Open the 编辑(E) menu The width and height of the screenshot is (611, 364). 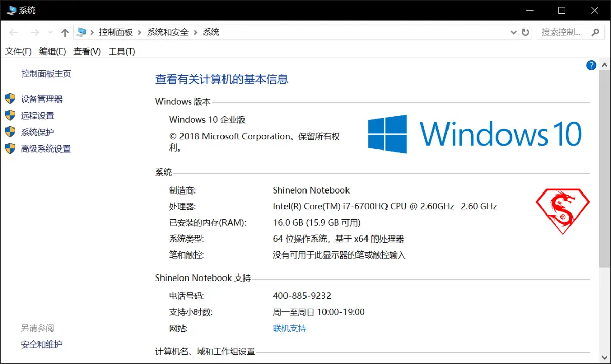[52, 51]
